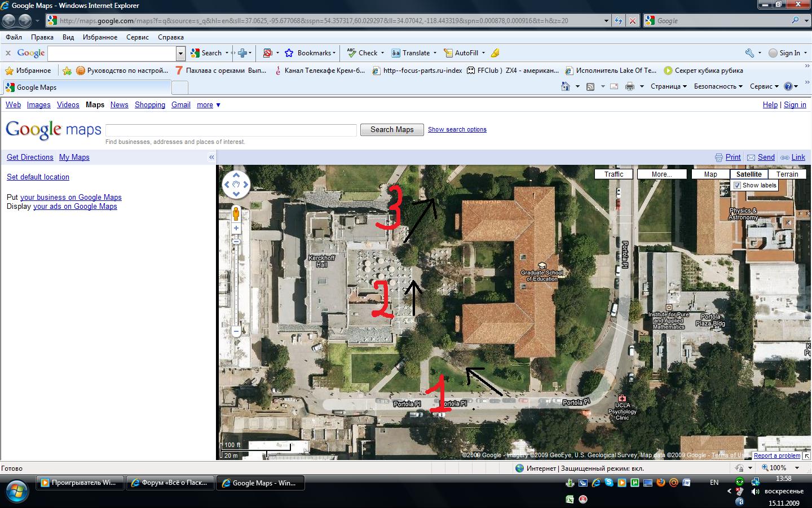Click the Google Toolbar Check spelling button
Image resolution: width=812 pixels, height=508 pixels.
pos(362,53)
